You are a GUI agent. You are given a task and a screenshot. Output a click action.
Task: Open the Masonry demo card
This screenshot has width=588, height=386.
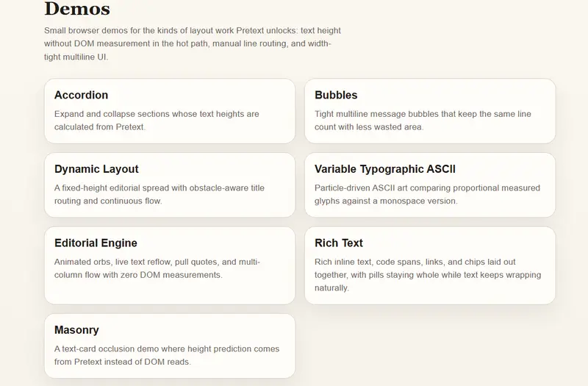coord(169,346)
